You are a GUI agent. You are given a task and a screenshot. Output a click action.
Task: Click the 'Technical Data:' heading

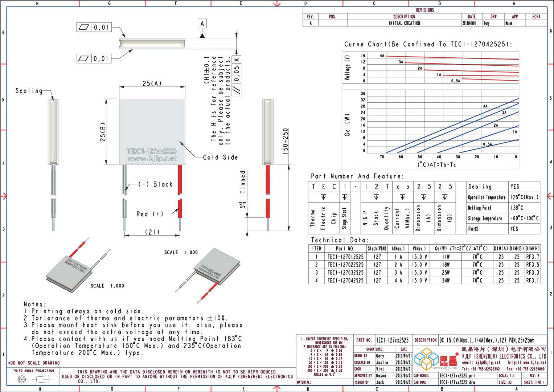340,240
